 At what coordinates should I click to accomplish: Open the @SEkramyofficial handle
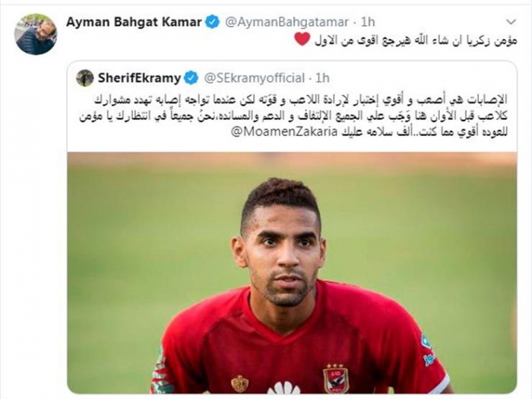254,78
